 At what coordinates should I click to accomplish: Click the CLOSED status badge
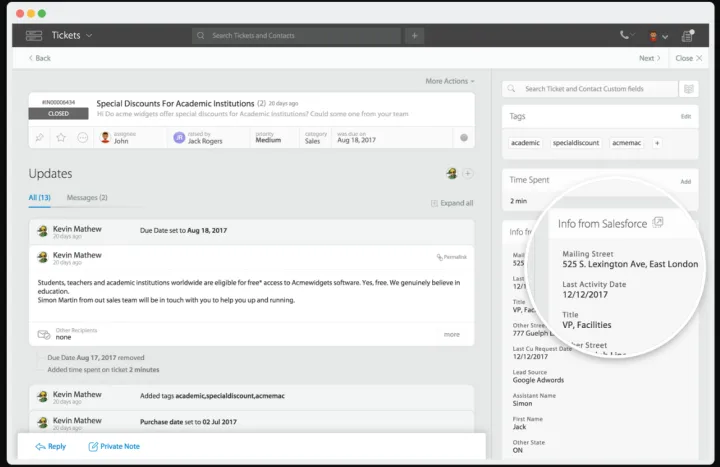(58, 113)
